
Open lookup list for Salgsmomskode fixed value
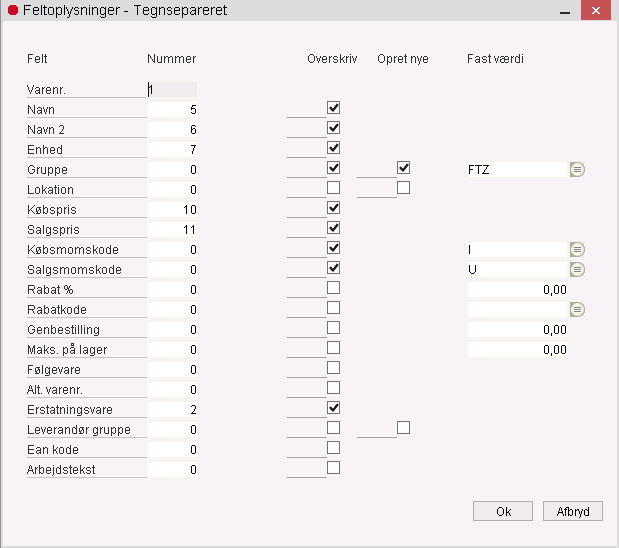577,270
